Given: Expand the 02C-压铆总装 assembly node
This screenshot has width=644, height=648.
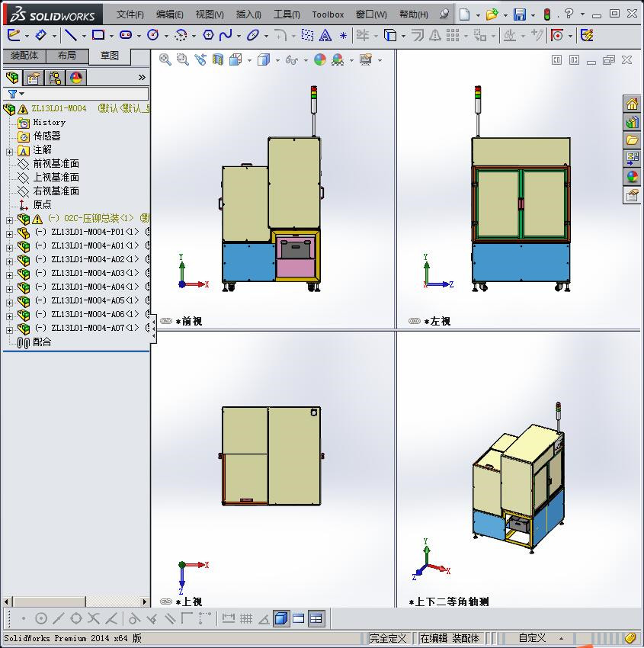Looking at the screenshot, I should (9, 220).
